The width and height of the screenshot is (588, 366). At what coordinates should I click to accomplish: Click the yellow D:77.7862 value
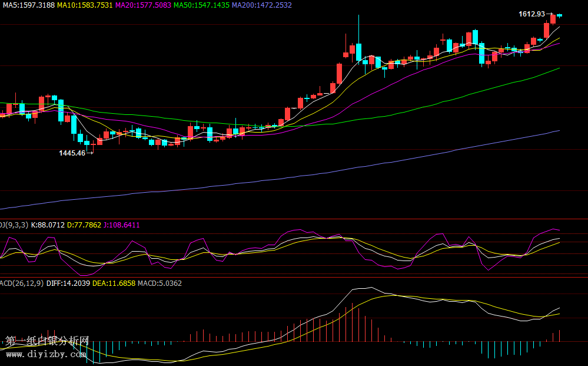tap(85, 225)
